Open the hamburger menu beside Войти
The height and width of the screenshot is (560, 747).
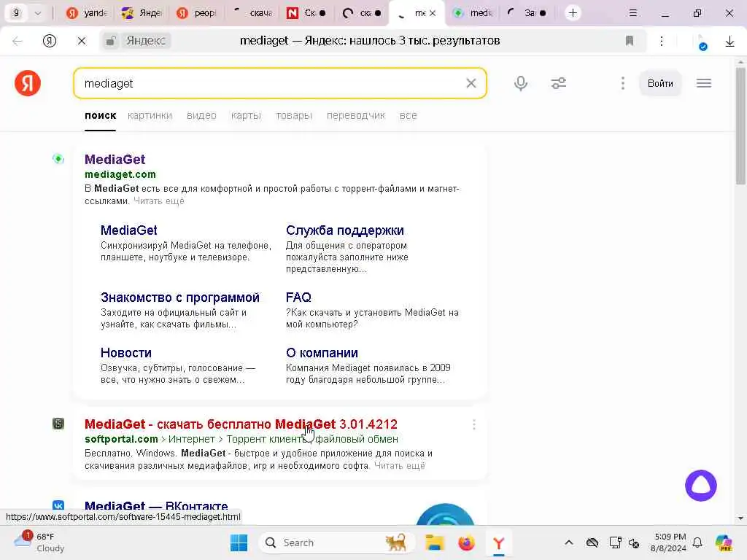click(x=704, y=83)
